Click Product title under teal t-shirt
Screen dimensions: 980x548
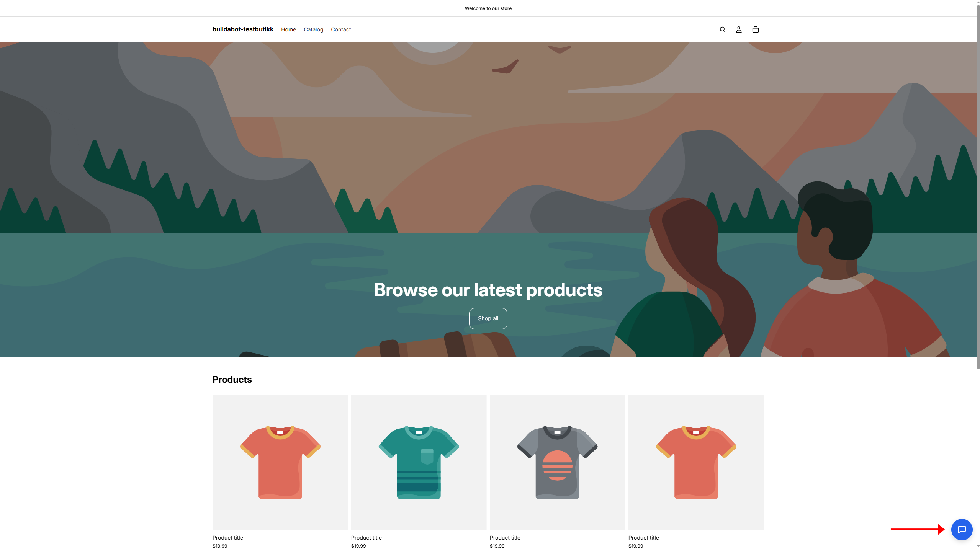[366, 538]
